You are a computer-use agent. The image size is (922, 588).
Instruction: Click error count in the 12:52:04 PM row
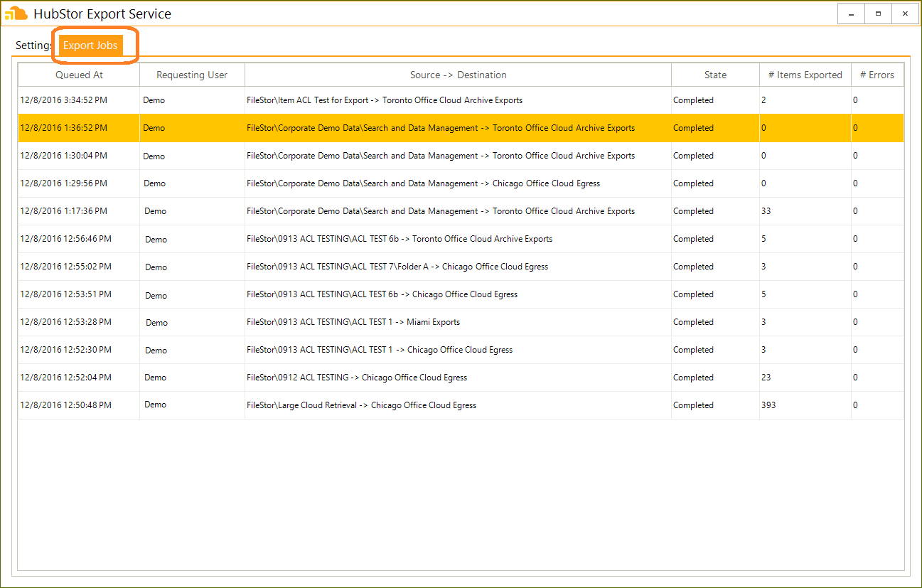(855, 378)
